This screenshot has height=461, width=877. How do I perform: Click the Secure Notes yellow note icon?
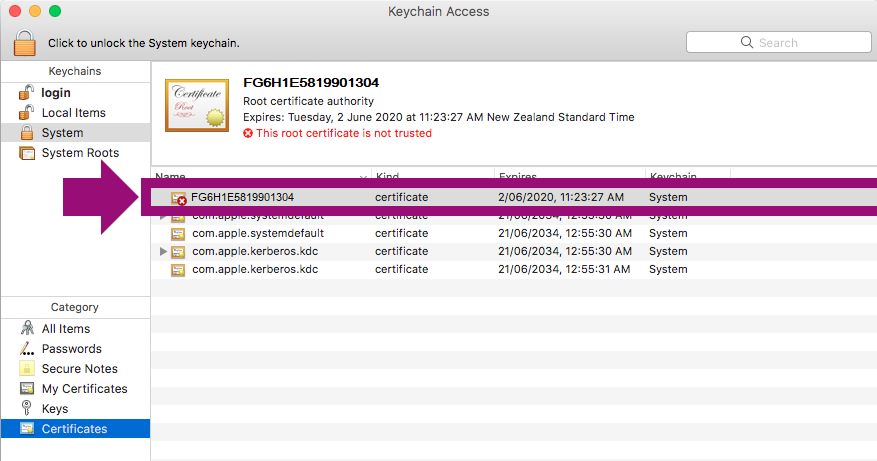coord(26,368)
